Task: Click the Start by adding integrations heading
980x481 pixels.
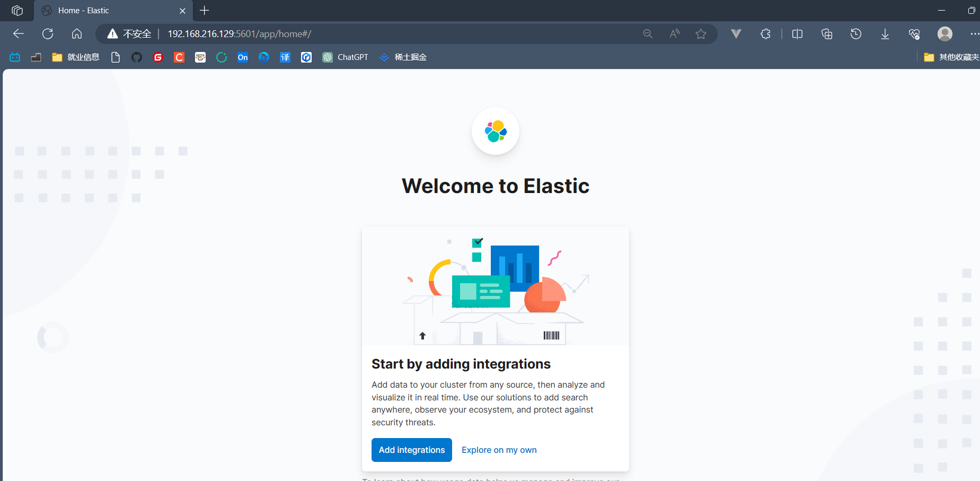Action: coord(461,364)
